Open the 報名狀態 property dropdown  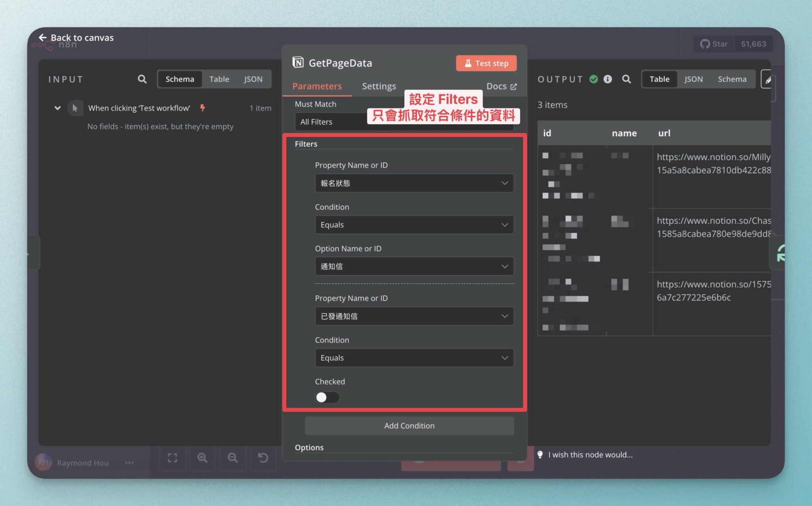coord(414,183)
